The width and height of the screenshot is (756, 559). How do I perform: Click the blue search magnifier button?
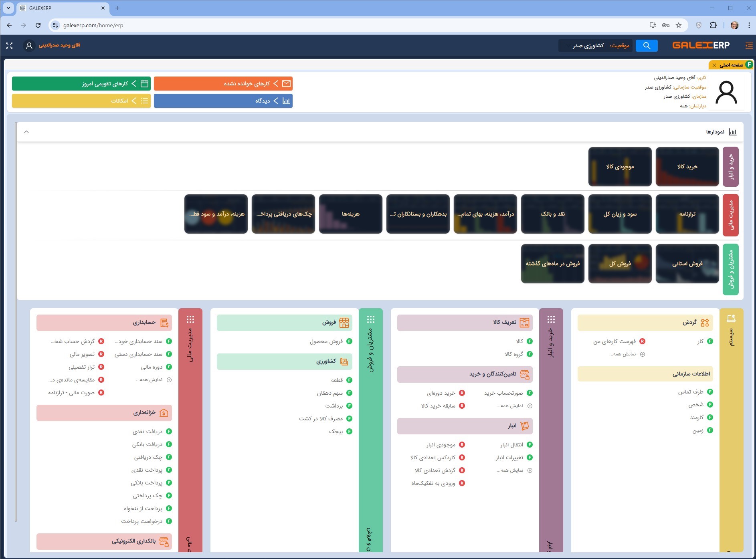(647, 46)
